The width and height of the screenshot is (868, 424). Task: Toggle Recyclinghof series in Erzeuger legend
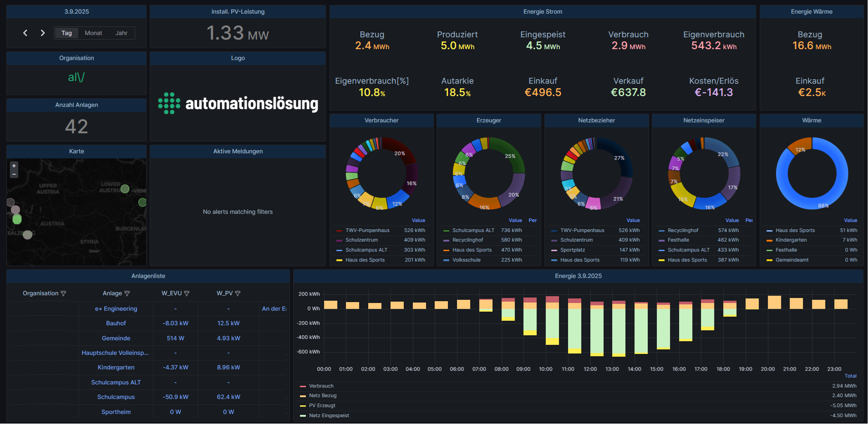(x=468, y=240)
